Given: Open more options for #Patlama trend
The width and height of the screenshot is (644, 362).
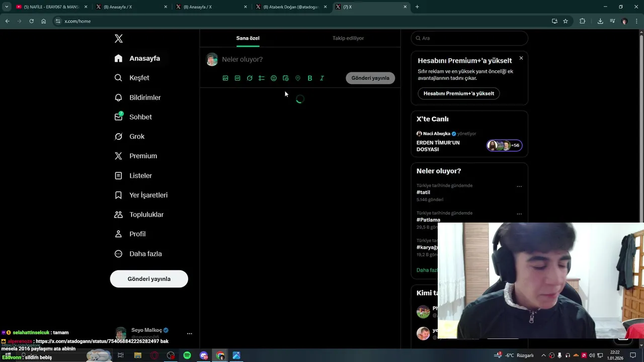Looking at the screenshot, I should pyautogui.click(x=519, y=214).
